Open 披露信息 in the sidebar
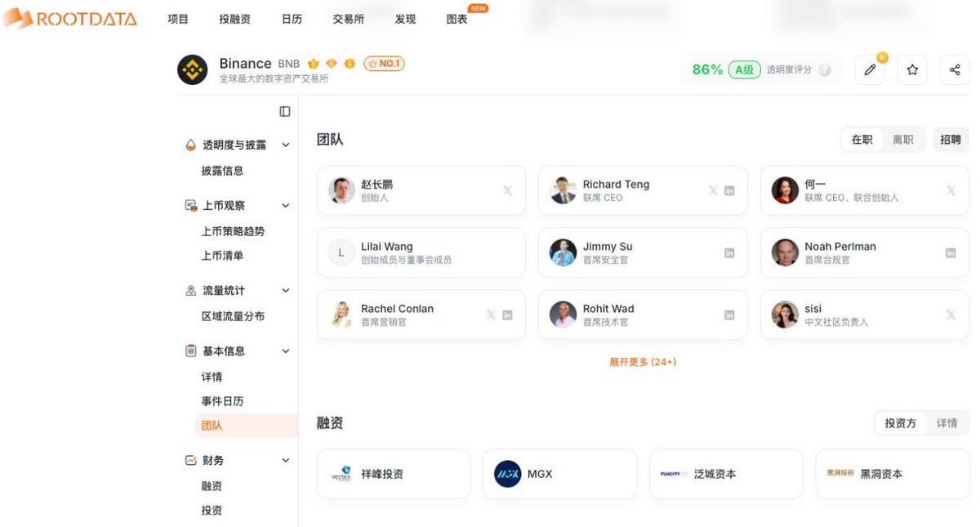The image size is (980, 527). (x=222, y=171)
